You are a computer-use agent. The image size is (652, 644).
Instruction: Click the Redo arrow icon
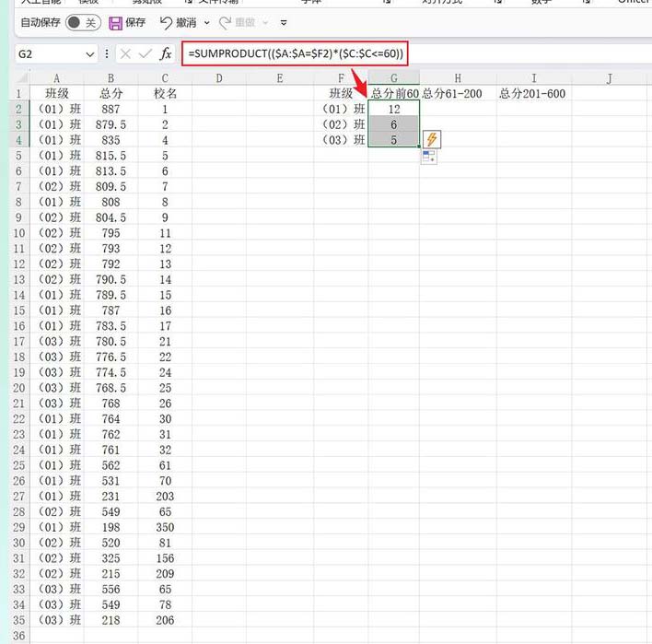coord(226,23)
